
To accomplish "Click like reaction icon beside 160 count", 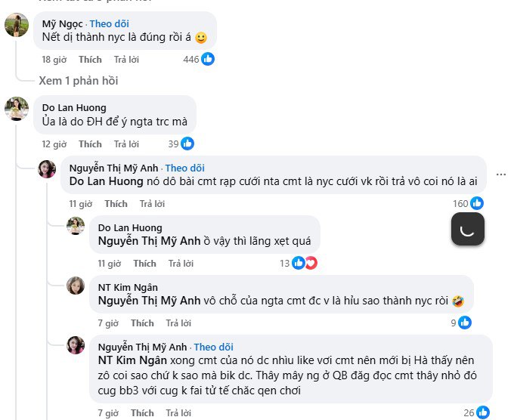I will click(x=477, y=203).
